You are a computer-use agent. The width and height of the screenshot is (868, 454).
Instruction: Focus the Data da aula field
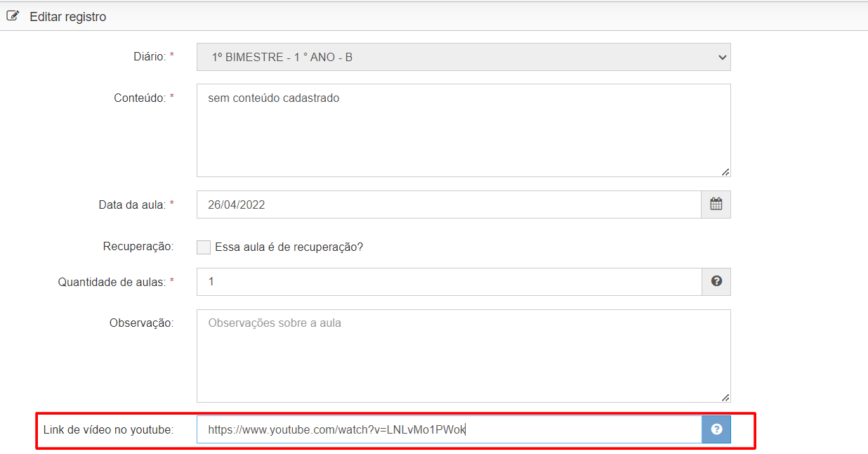(x=449, y=205)
